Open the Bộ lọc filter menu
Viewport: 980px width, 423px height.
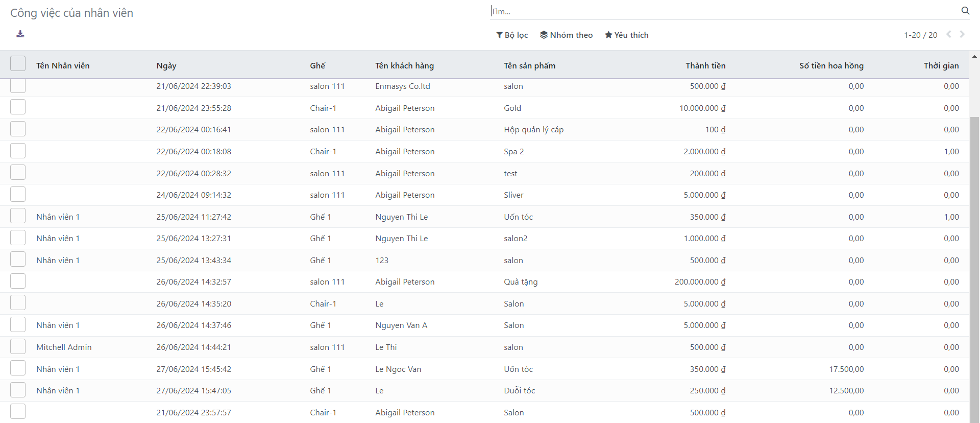[512, 35]
